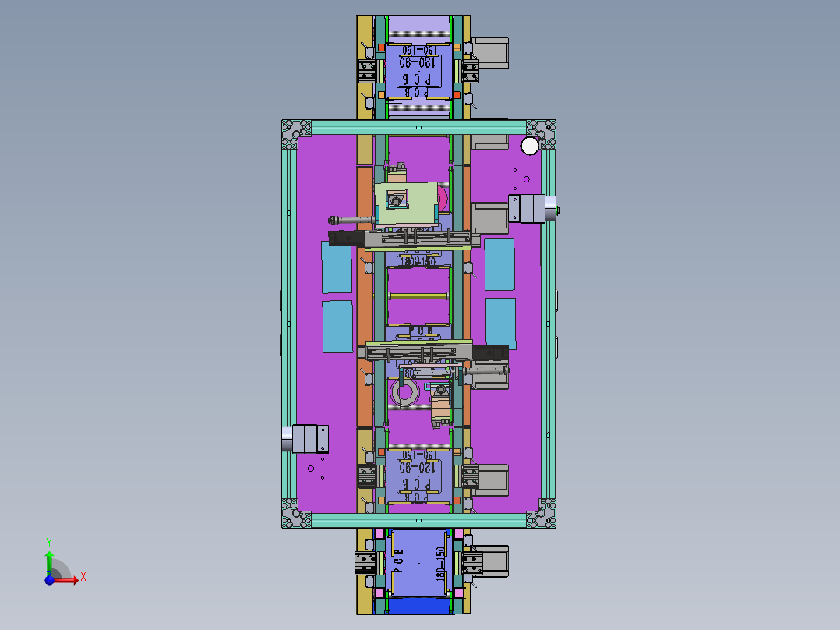Pick the upper-left light blue rectangle on the plate
840x630 pixels.
(x=337, y=267)
